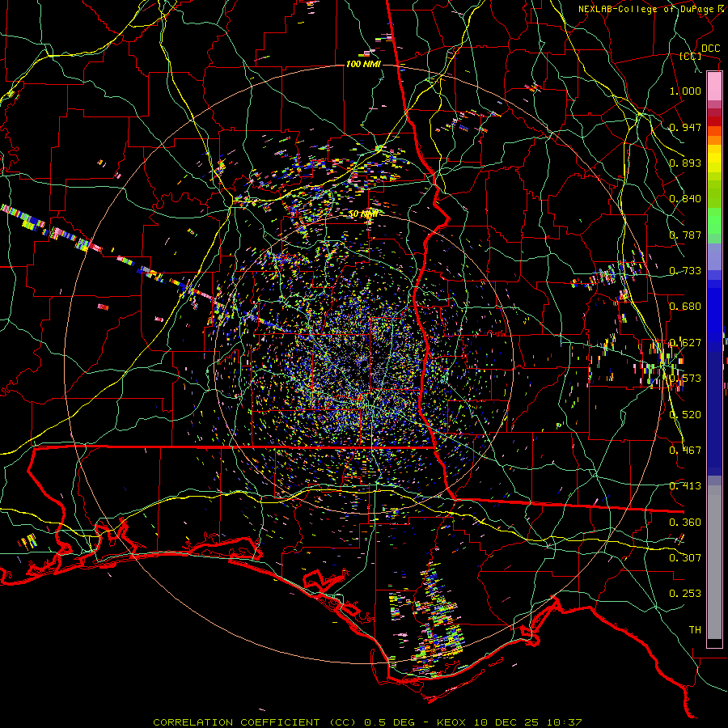Screen dimensions: 728x728
Task: Click the 0.307 scale value
Action: click(685, 558)
